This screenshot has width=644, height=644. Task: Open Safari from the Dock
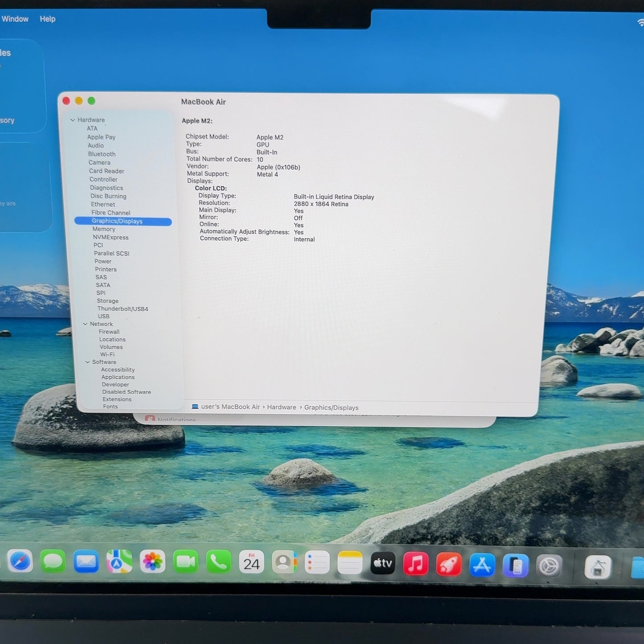(x=20, y=561)
